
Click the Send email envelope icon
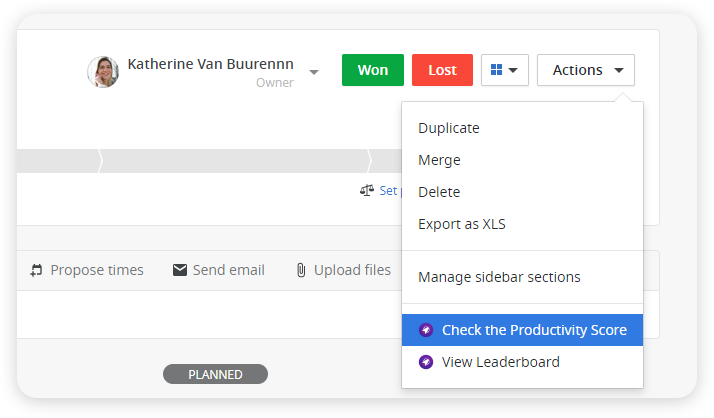(x=180, y=270)
